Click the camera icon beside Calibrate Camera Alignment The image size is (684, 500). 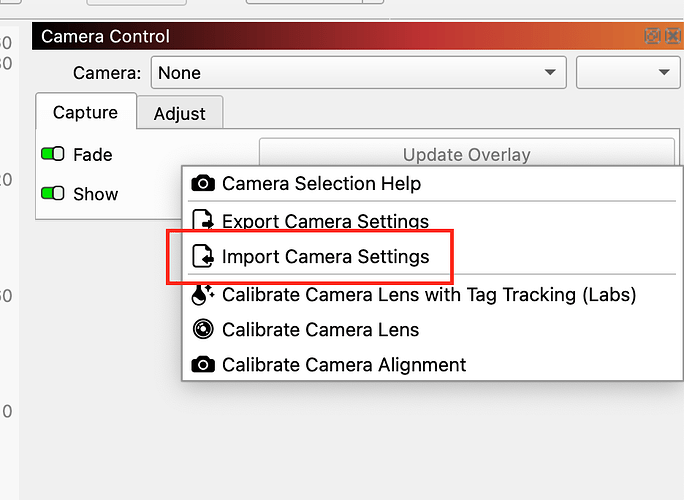tap(203, 365)
